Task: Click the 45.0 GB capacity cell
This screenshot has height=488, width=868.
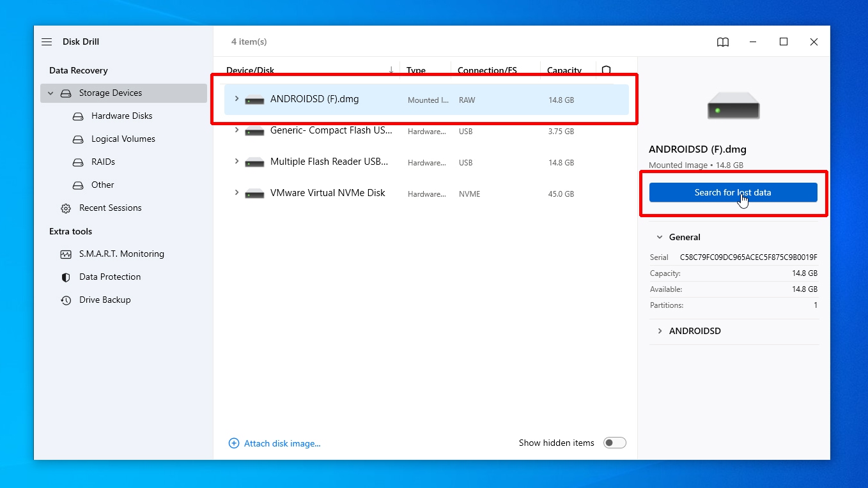Action: (561, 194)
